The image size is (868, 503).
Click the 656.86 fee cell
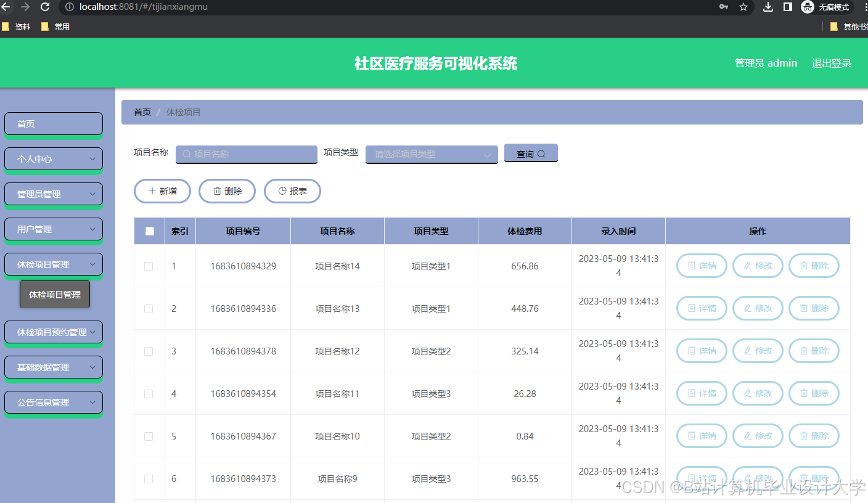point(525,266)
